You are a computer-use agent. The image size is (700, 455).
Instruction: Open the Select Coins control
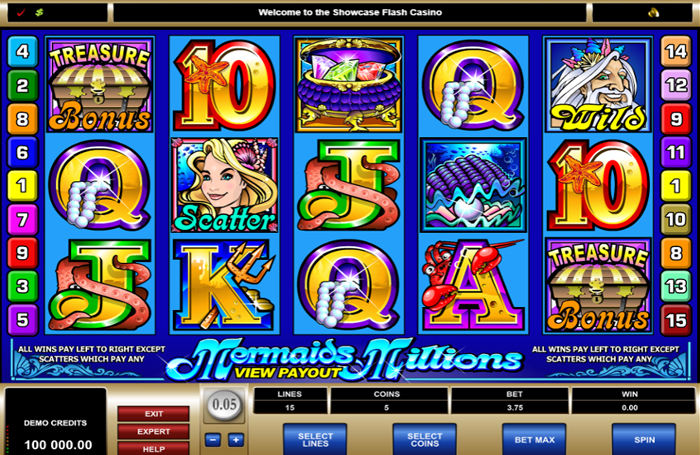[425, 439]
